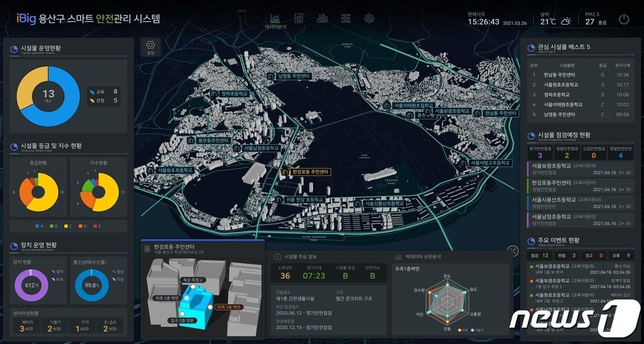Select the 한강로동 주민센터 map marker
644x344 pixels.
[x=305, y=172]
